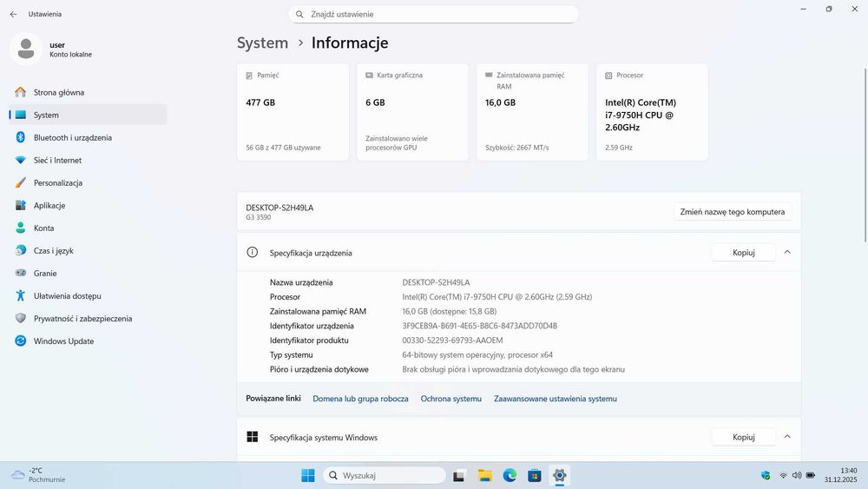Click DESKTOP-S2H49LA value under Nazwa urządzenia
The width and height of the screenshot is (868, 489).
[436, 282]
